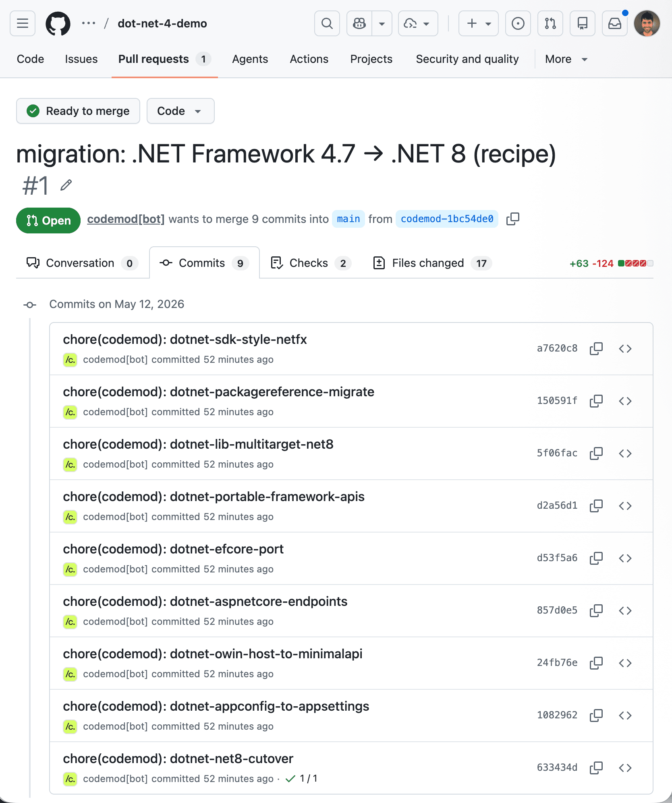Open the Files changed tab
The image size is (672, 803).
tap(432, 263)
